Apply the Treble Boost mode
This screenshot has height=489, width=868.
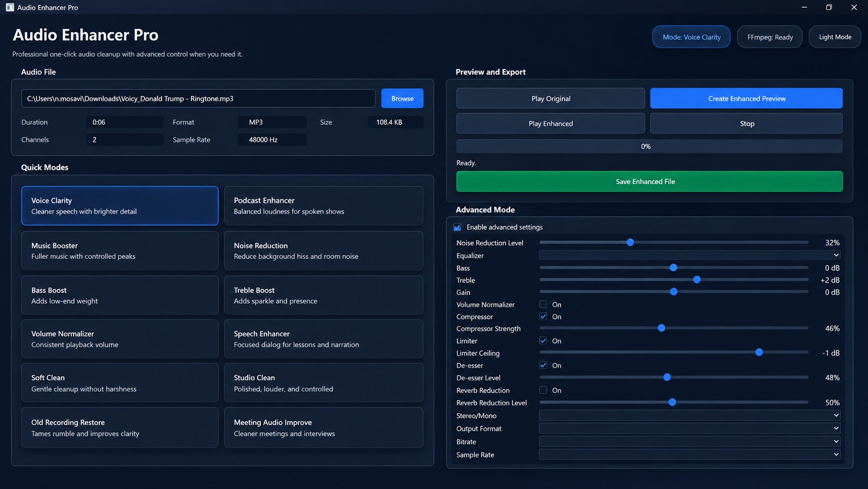[323, 295]
